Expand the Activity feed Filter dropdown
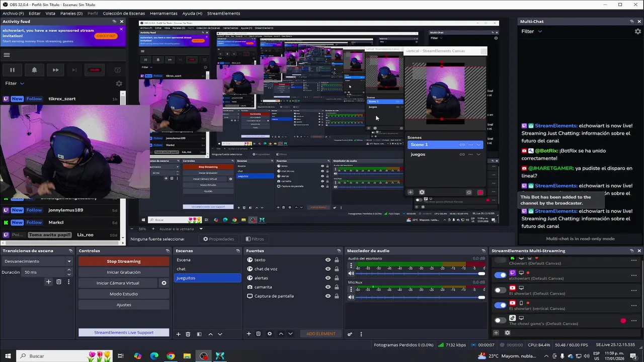This screenshot has height=362, width=644. 15,83
